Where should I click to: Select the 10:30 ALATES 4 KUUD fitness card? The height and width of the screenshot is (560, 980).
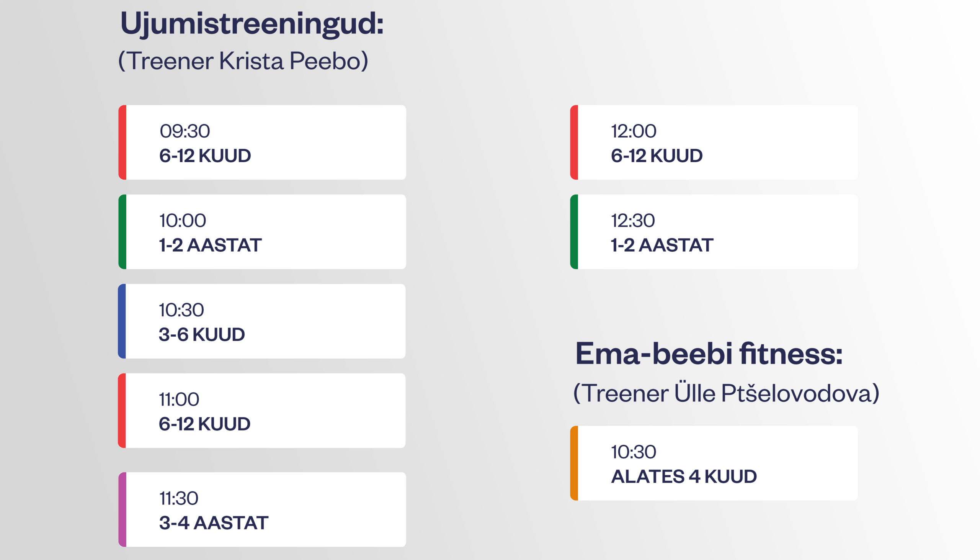(714, 463)
